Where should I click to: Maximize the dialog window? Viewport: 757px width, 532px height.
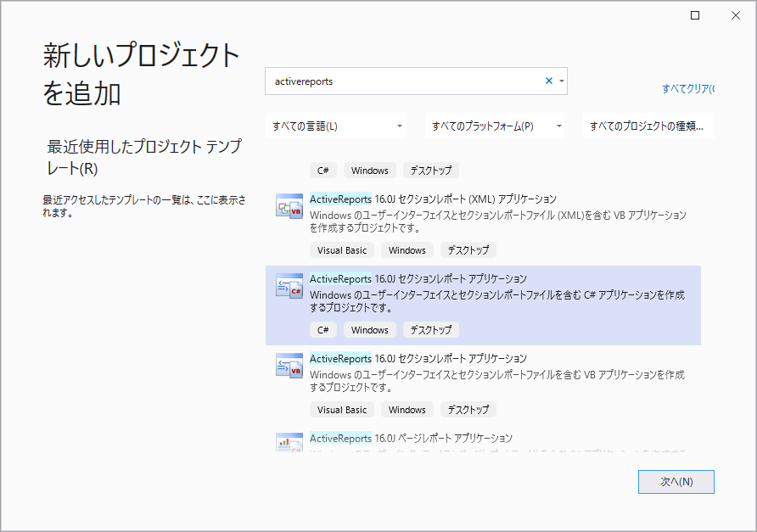click(x=695, y=15)
